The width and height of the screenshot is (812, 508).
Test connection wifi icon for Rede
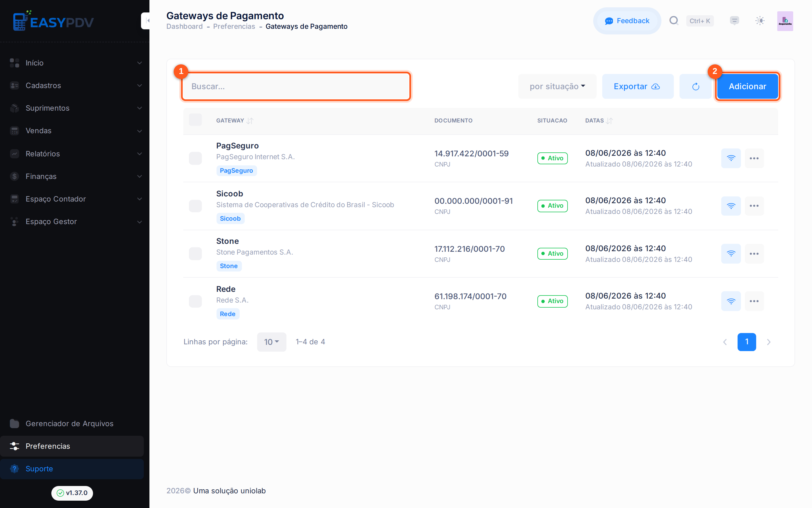[x=731, y=301]
